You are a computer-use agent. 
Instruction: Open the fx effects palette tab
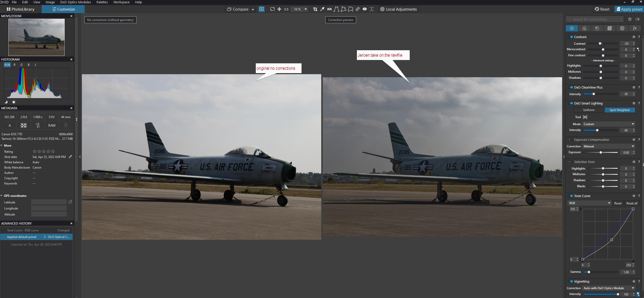[x=635, y=28]
